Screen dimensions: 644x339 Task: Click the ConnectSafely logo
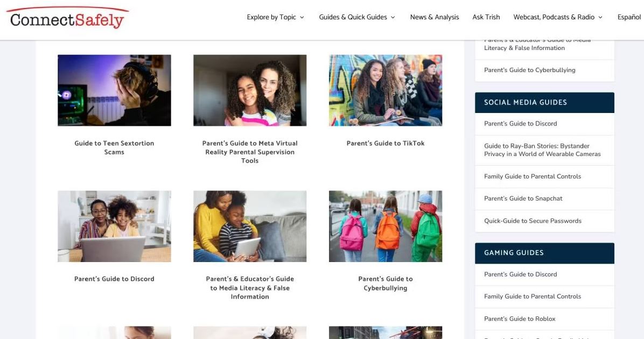67,18
